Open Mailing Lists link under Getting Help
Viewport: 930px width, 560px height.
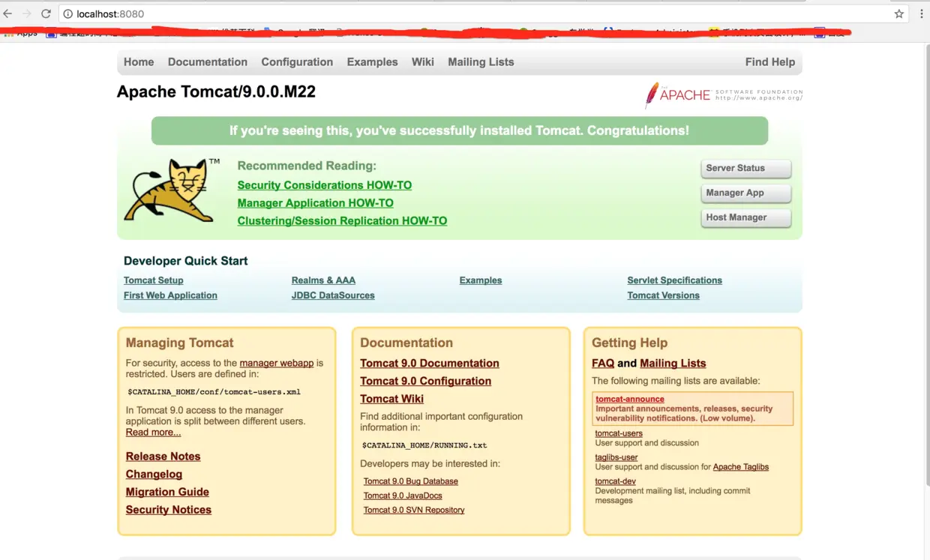[x=673, y=364]
